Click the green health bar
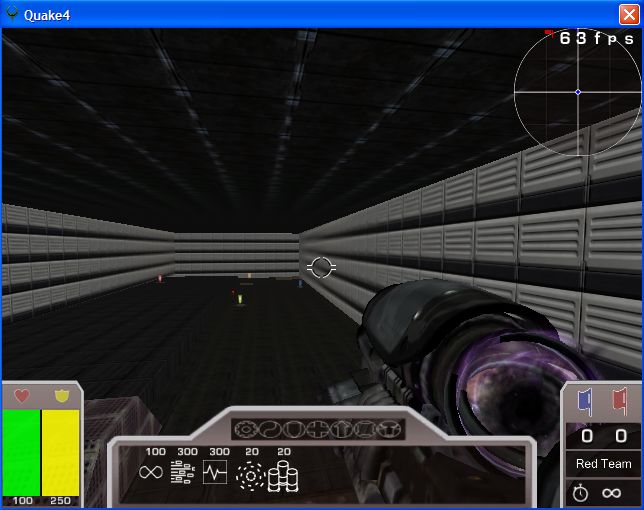Screen dimensions: 644x510 21,453
